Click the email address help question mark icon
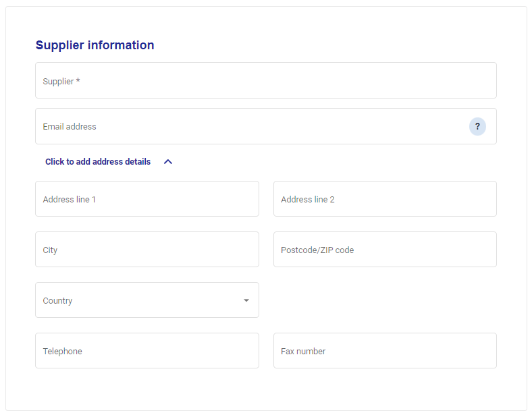The height and width of the screenshot is (415, 532). click(477, 126)
